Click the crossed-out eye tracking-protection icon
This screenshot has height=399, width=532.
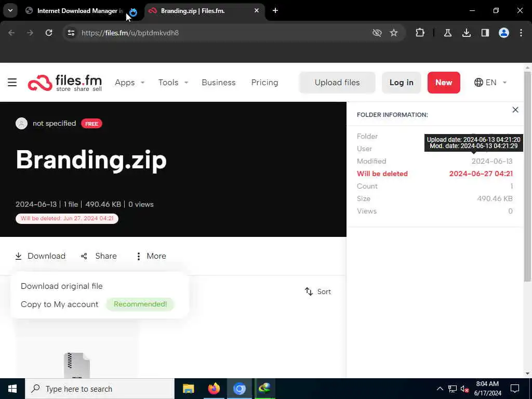pos(377,33)
